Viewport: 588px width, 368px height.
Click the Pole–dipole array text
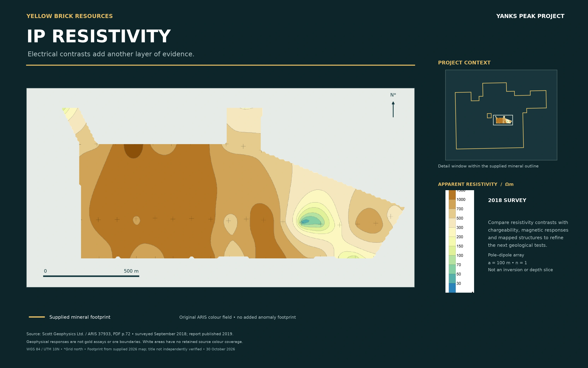coord(506,255)
